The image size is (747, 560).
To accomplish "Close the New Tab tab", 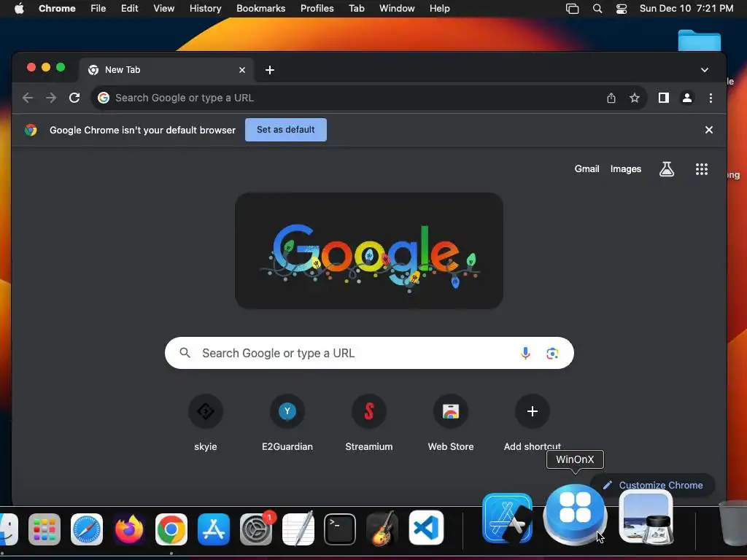I will 242,70.
